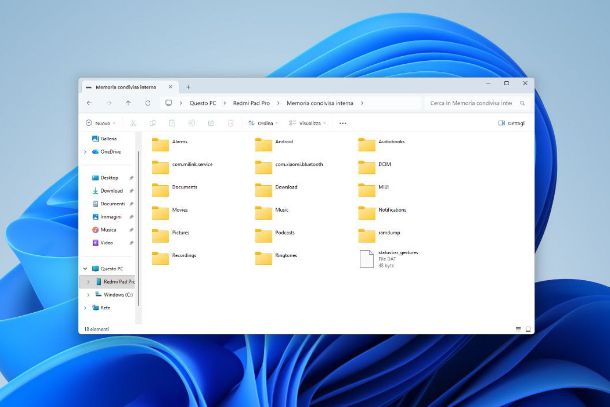Select Rete in the sidebar
Image resolution: width=610 pixels, height=407 pixels.
point(101,308)
